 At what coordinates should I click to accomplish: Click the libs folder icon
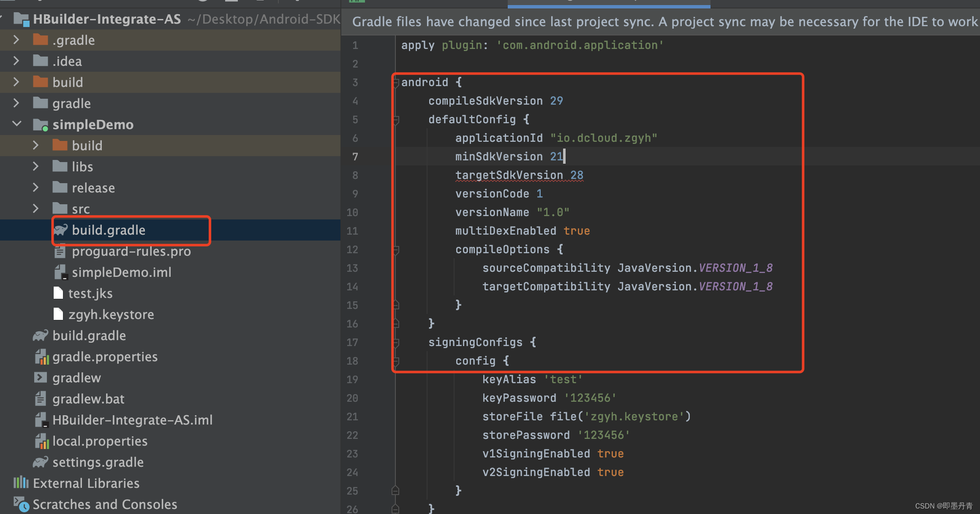pyautogui.click(x=60, y=166)
